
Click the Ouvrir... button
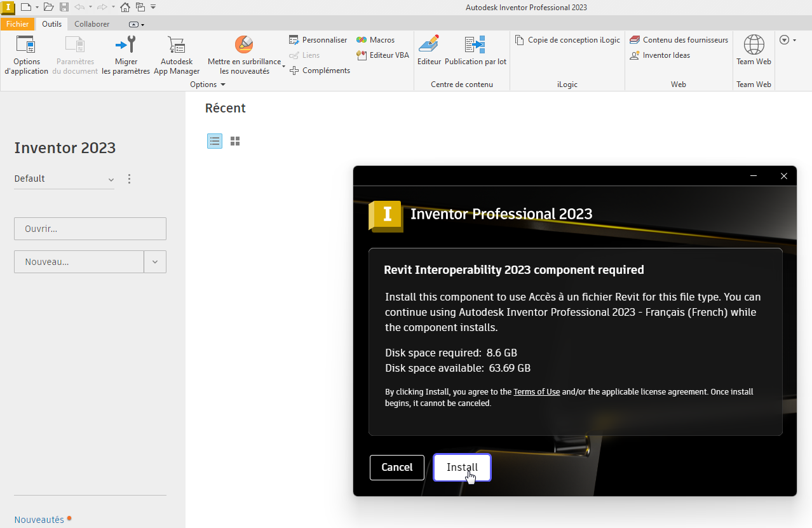(90, 229)
